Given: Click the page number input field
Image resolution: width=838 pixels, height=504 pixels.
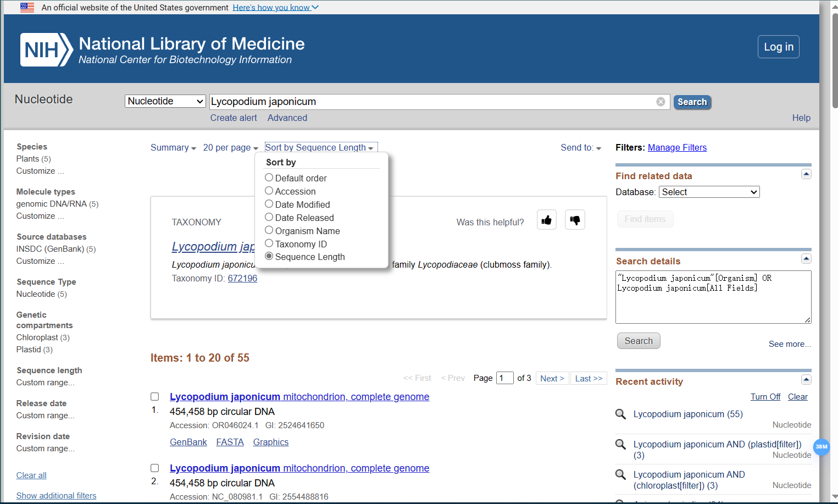Looking at the screenshot, I should click(x=504, y=378).
